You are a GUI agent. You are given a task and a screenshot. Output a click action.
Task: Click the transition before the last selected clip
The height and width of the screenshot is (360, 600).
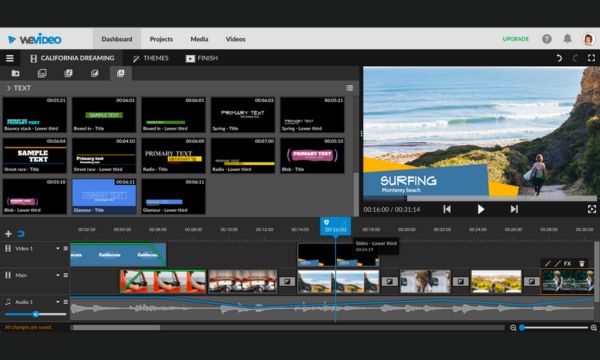532,282
